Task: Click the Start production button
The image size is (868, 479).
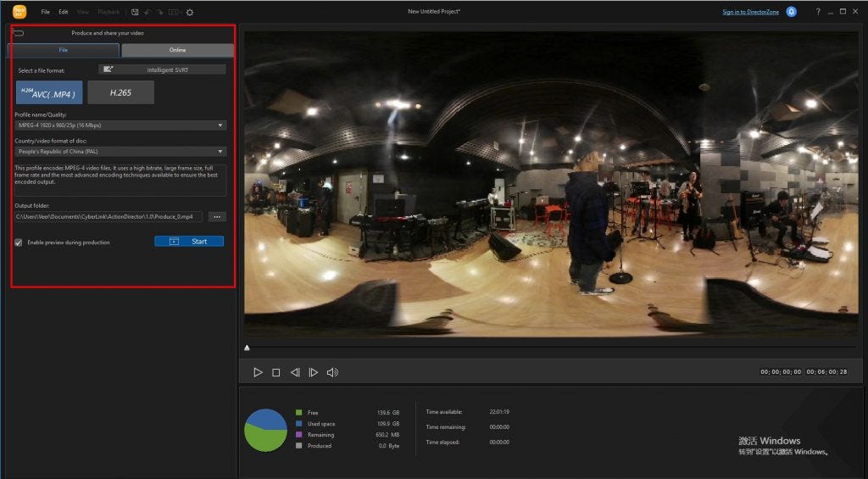Action: click(x=189, y=242)
